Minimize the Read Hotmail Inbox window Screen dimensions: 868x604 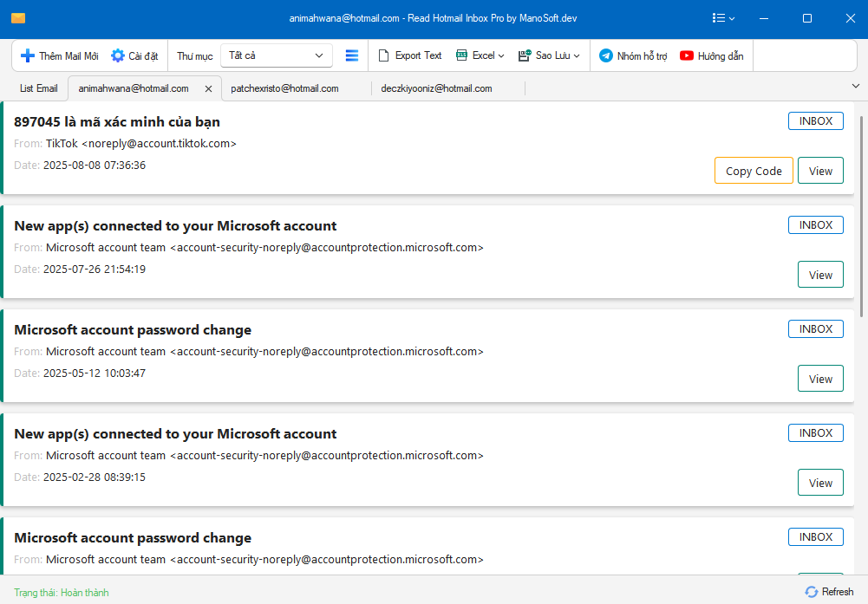(x=764, y=18)
